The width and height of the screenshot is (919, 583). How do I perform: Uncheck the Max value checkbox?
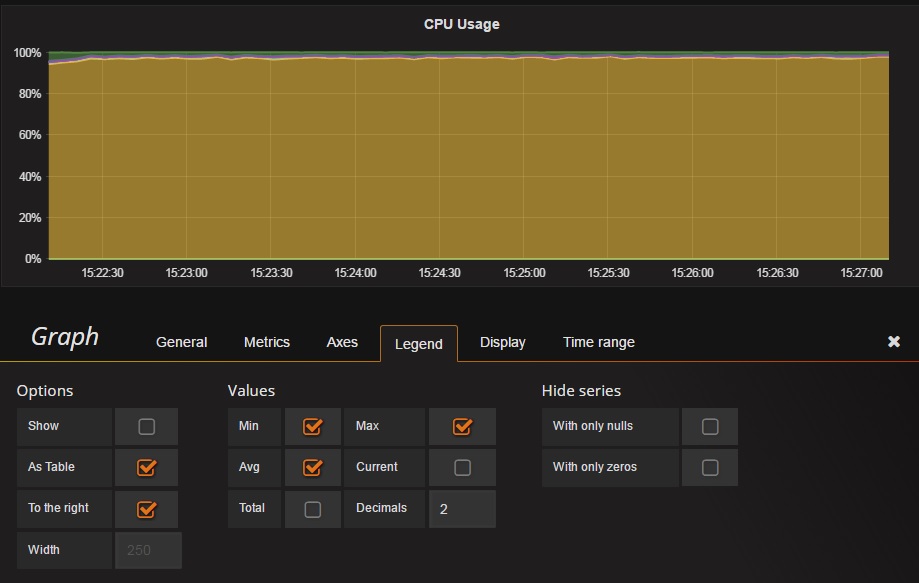(x=462, y=427)
